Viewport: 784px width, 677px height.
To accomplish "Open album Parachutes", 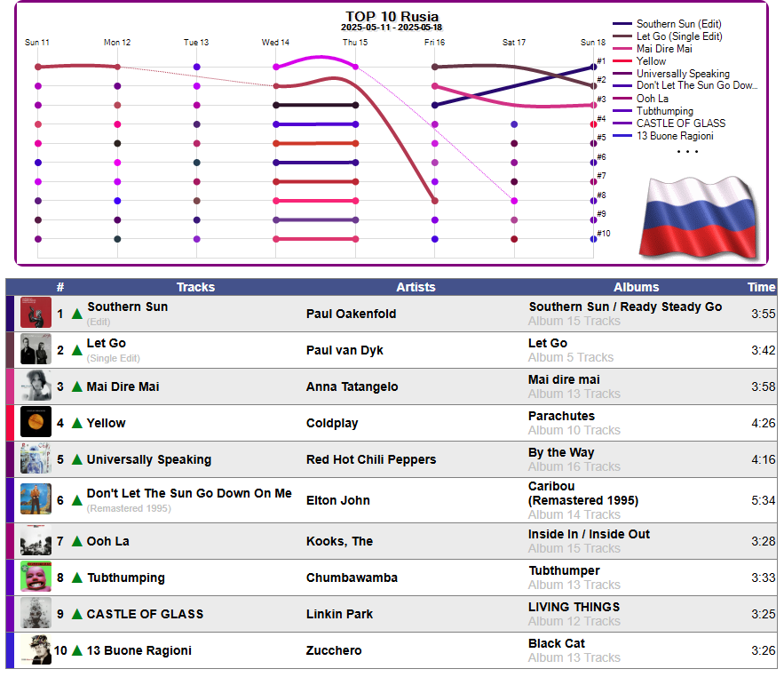I will pyautogui.click(x=561, y=416).
